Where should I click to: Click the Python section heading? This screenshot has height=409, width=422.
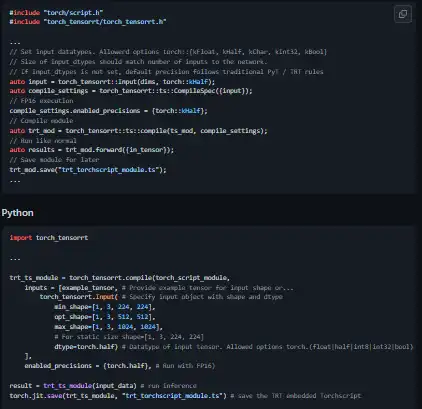pyautogui.click(x=17, y=213)
